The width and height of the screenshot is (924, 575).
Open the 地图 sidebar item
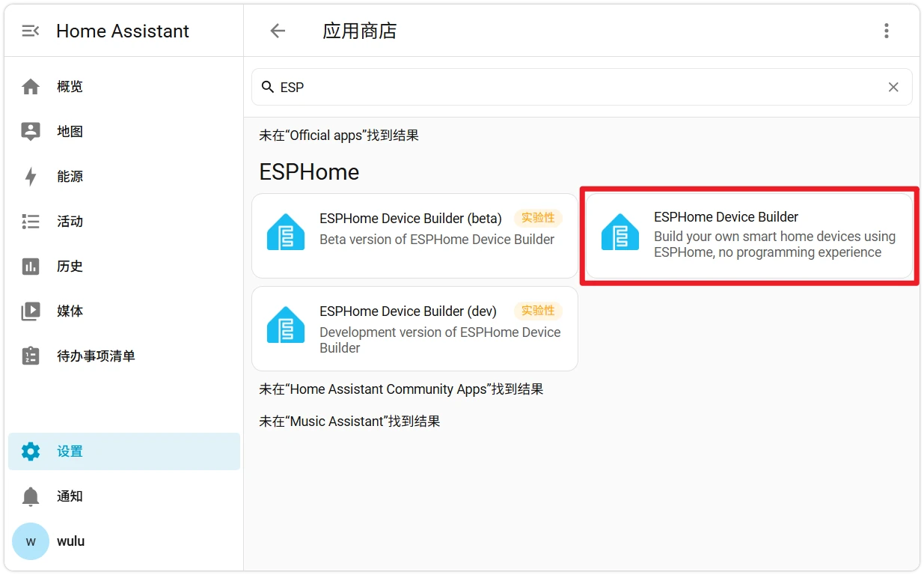coord(124,132)
